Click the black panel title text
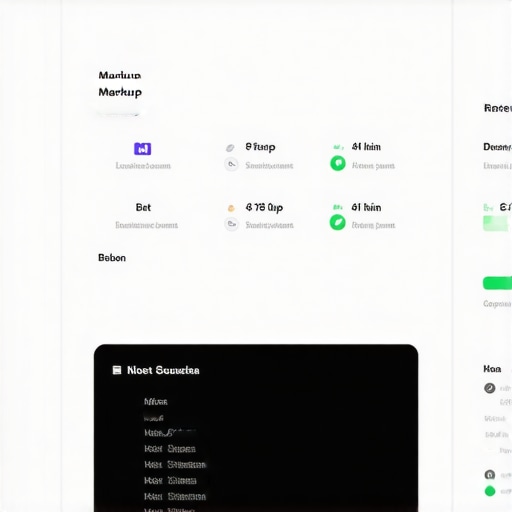The width and height of the screenshot is (512, 512). click(x=163, y=370)
